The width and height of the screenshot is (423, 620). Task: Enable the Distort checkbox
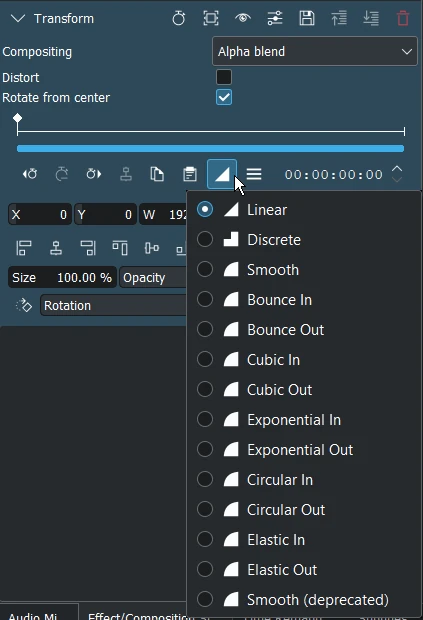pyautogui.click(x=224, y=77)
